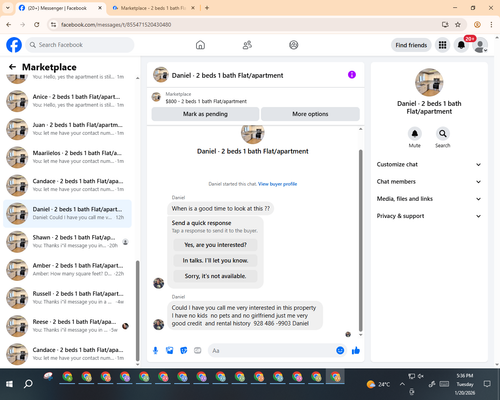Open weather widget showing 24°C
The width and height of the screenshot is (500, 400).
(378, 384)
